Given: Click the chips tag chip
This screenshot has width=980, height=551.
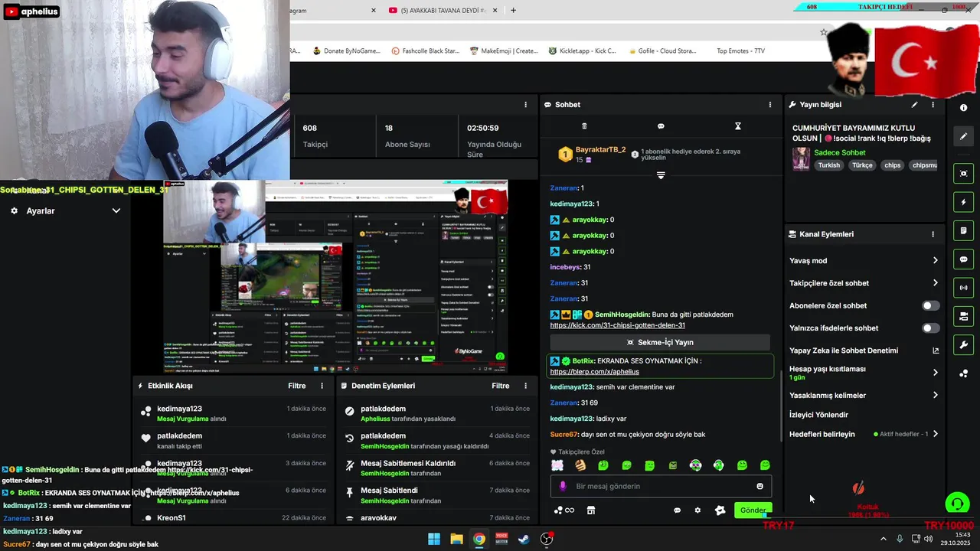Looking at the screenshot, I should click(x=893, y=165).
